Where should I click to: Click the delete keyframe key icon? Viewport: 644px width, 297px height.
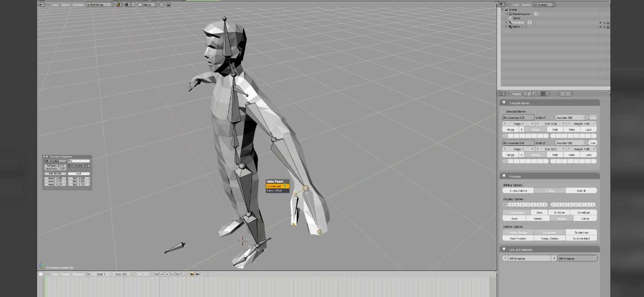[x=198, y=274]
